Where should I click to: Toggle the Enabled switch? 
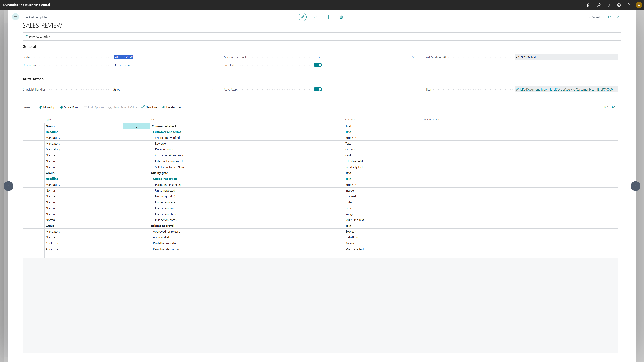point(318,65)
